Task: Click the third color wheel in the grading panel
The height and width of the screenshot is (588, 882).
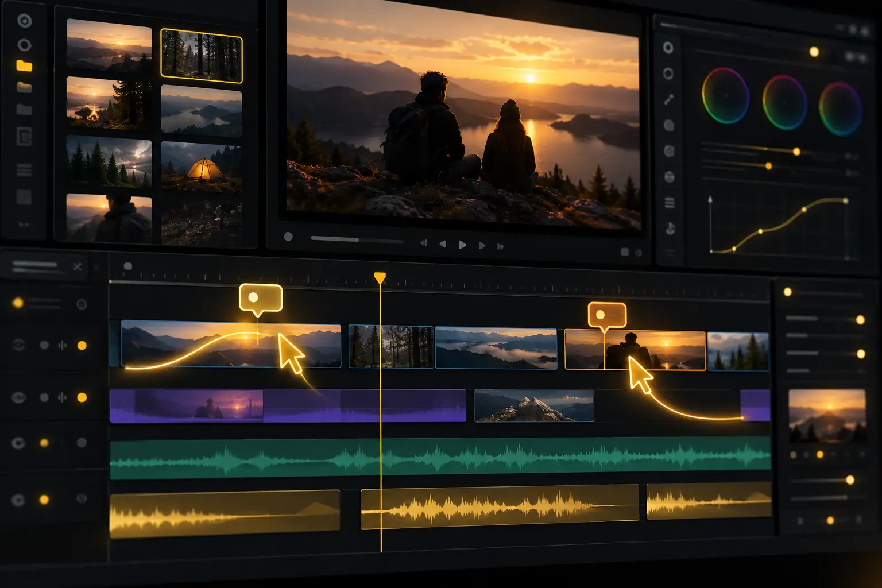Action: (840, 108)
